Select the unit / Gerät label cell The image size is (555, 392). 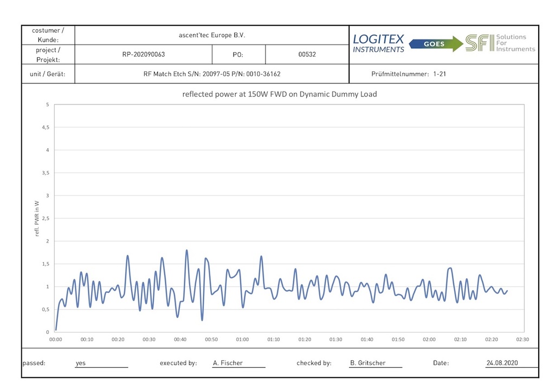click(x=48, y=74)
